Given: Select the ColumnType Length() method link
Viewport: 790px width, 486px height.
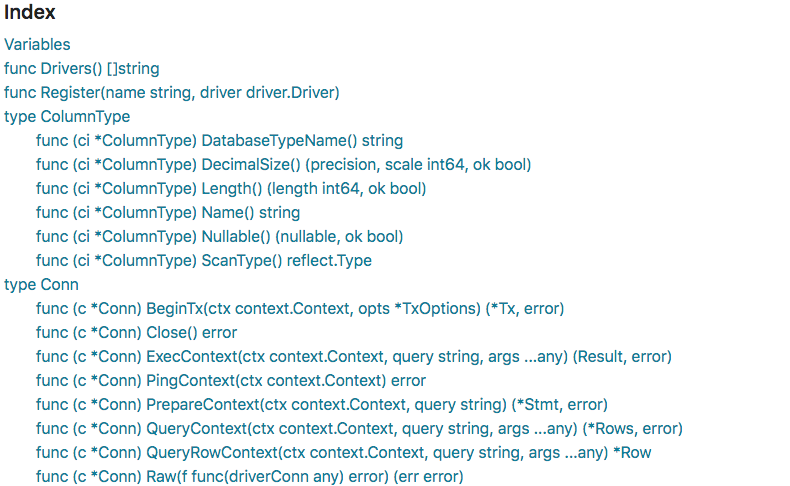Looking at the screenshot, I should click(x=231, y=189).
